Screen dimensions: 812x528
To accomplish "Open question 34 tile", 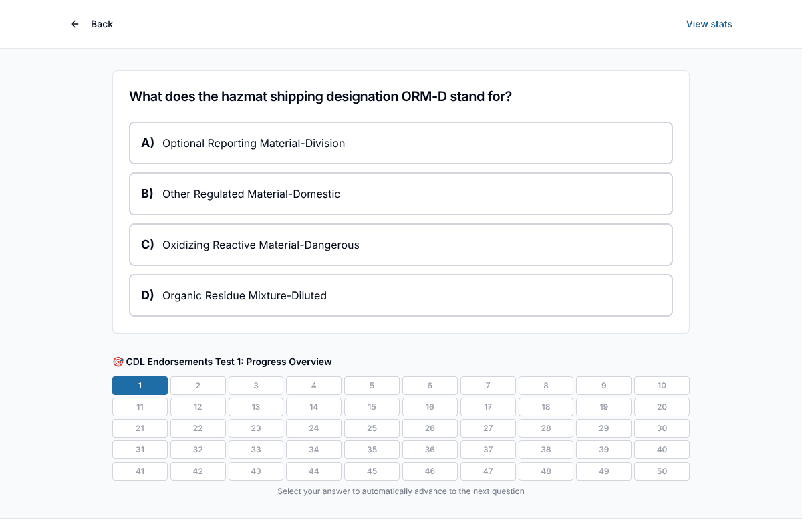I will pos(314,450).
